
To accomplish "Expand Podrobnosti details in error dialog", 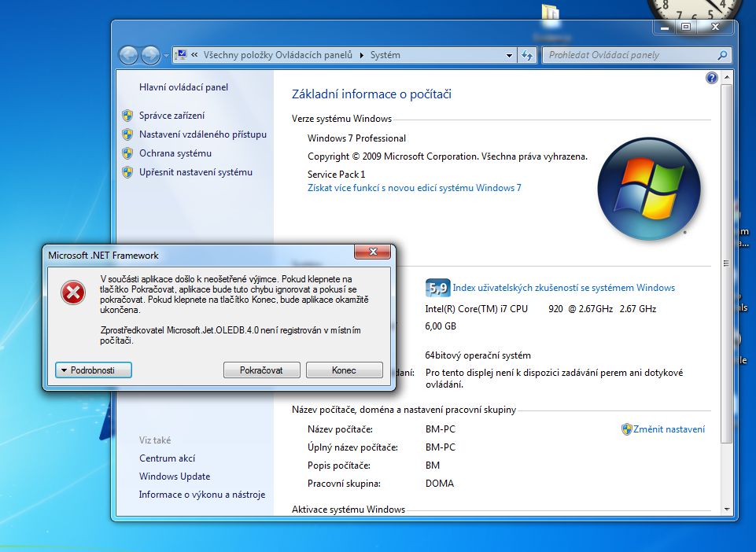I will (x=94, y=370).
